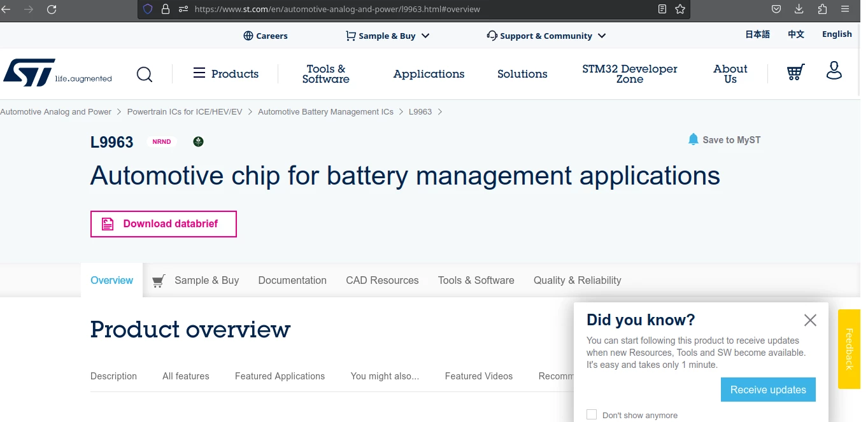Click the L9963 breadcrumb item
This screenshot has height=422, width=868.
(x=420, y=111)
